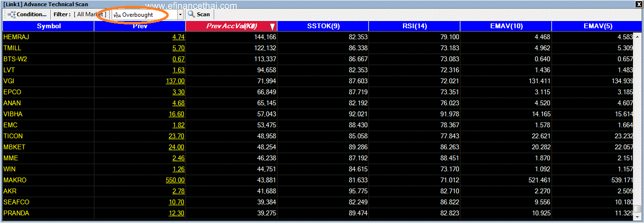This screenshot has width=644, height=223.
Task: Select the SEAFCO symbol
Action: click(x=16, y=202)
